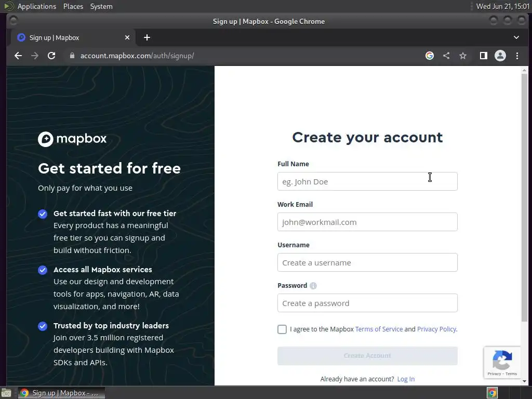This screenshot has width=532, height=399.
Task: Close the Sign up | Mapbox tab
Action: click(127, 37)
